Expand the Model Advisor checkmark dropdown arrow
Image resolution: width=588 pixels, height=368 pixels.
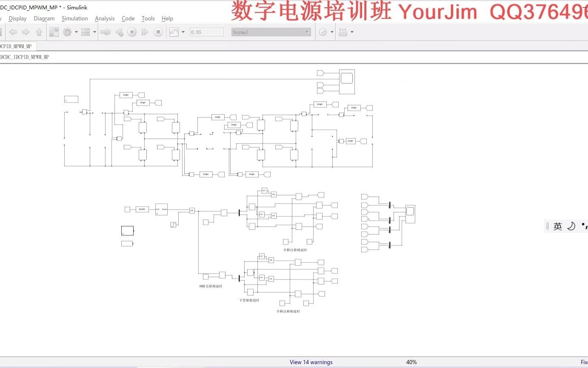(x=332, y=32)
